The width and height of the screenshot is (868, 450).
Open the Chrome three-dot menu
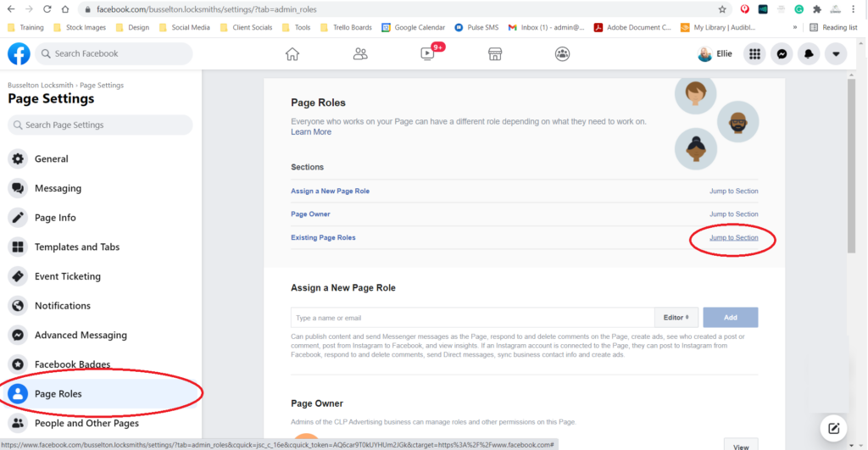point(853,9)
